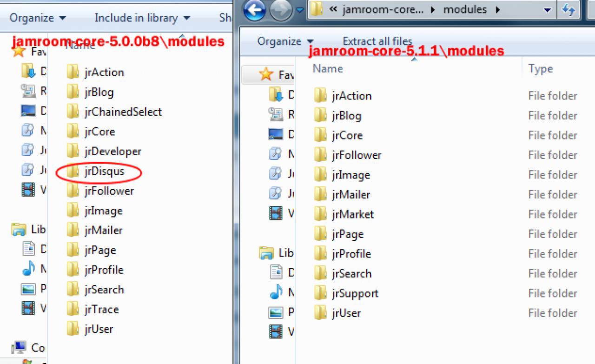Sort by the Name column in the right window
The height and width of the screenshot is (364, 595).
[328, 69]
